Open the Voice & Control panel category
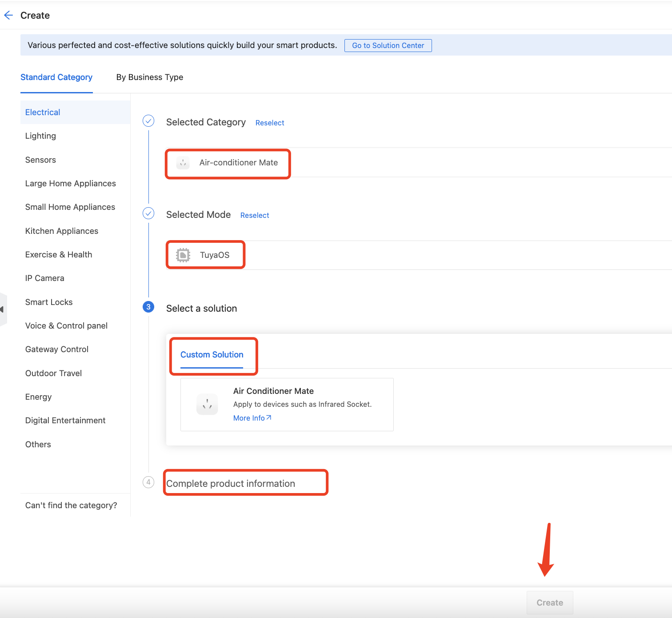 75,326
